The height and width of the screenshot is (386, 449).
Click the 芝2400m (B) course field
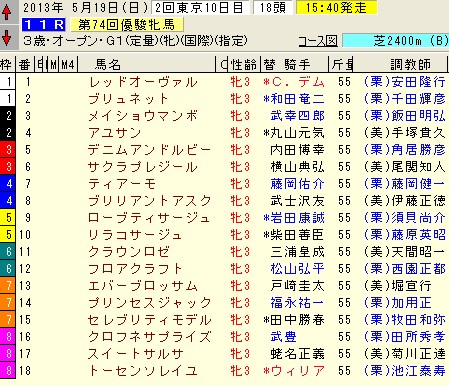(x=396, y=41)
